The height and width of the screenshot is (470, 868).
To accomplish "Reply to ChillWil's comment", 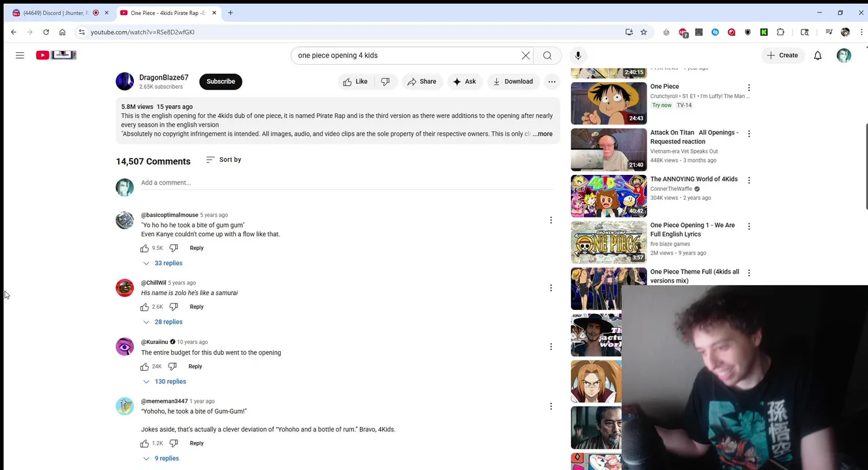I will (197, 307).
